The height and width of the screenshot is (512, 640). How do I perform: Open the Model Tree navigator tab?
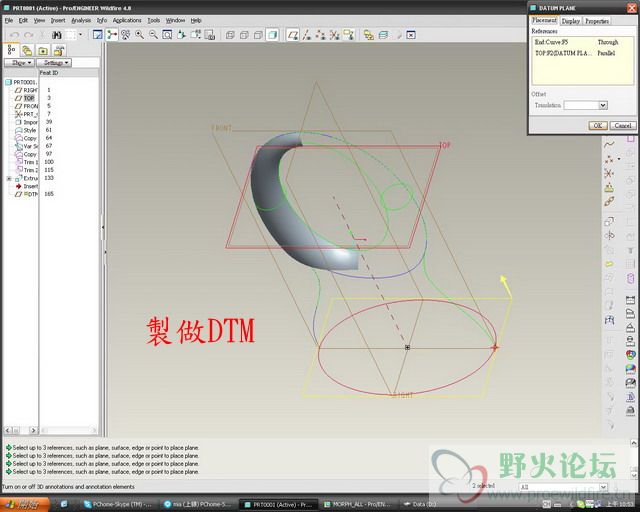pyautogui.click(x=11, y=50)
